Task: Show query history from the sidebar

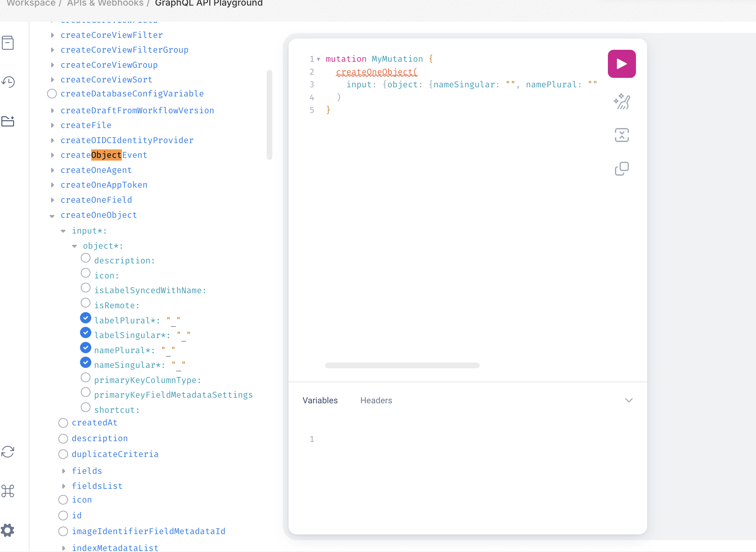Action: (x=8, y=82)
